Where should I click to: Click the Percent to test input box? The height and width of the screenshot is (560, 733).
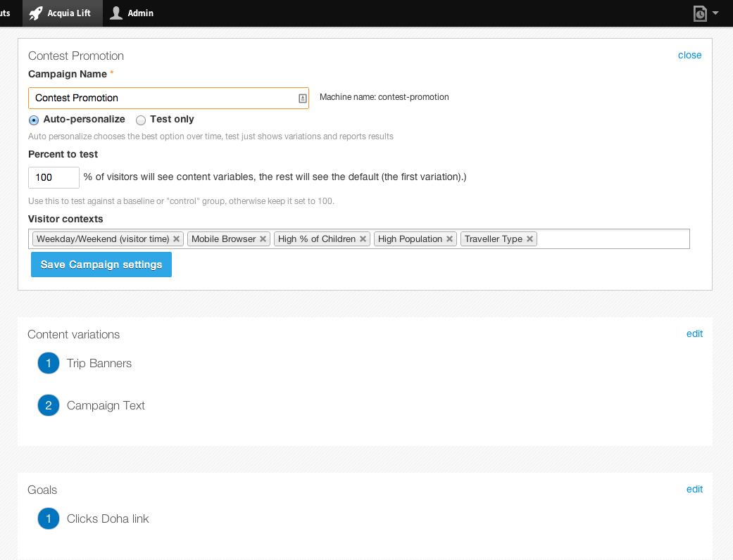pyautogui.click(x=54, y=177)
